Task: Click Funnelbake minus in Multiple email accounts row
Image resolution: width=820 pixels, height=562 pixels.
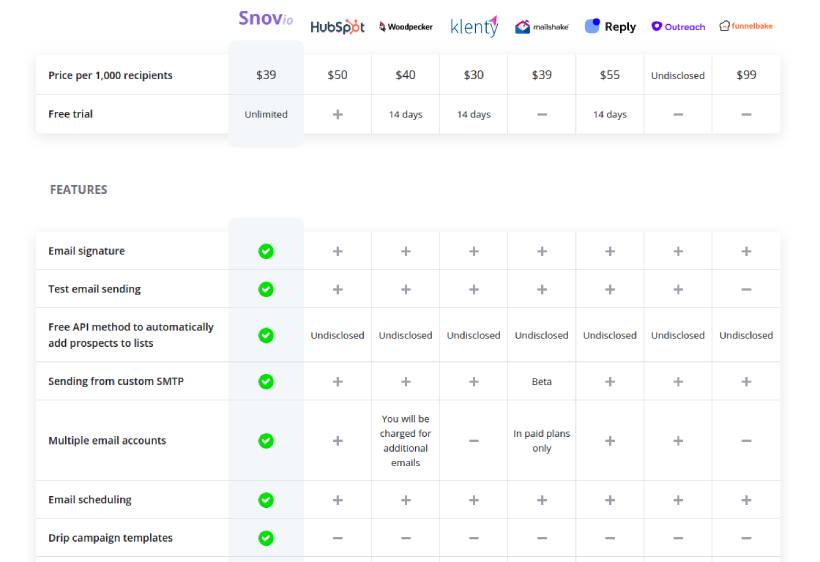Action: (x=746, y=441)
